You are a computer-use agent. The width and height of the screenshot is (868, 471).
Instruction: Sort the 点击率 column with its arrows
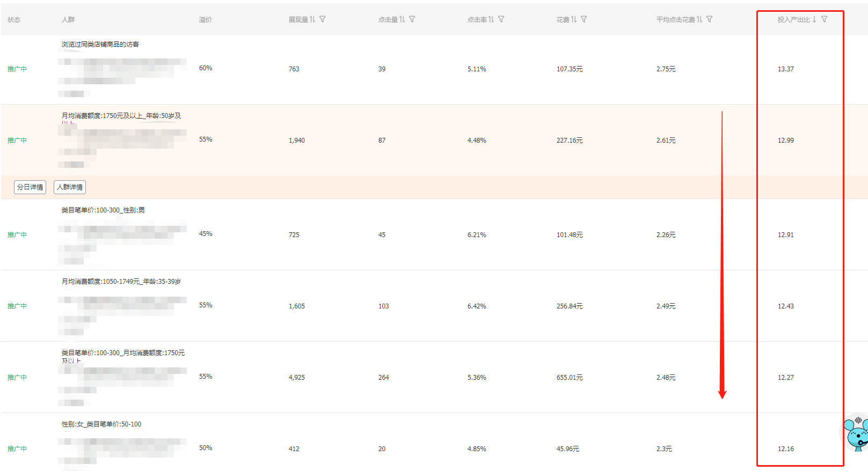[491, 19]
